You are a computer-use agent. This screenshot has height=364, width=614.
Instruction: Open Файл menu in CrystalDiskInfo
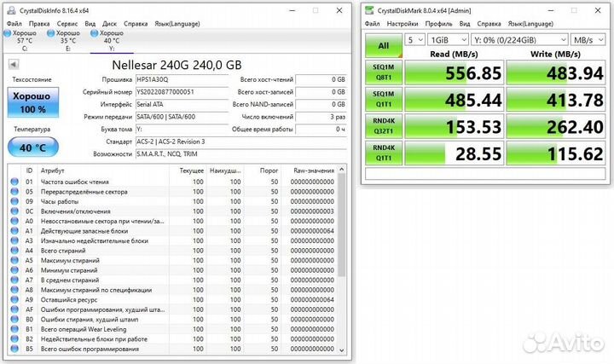[14, 24]
